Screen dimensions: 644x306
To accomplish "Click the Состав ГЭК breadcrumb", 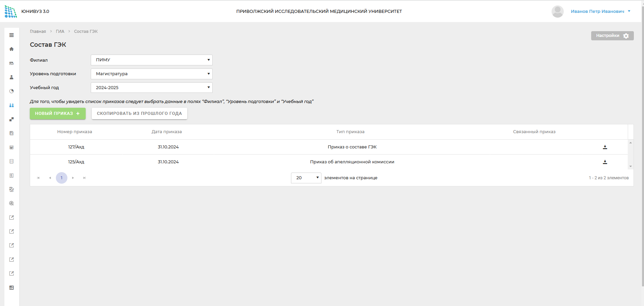I will (86, 32).
